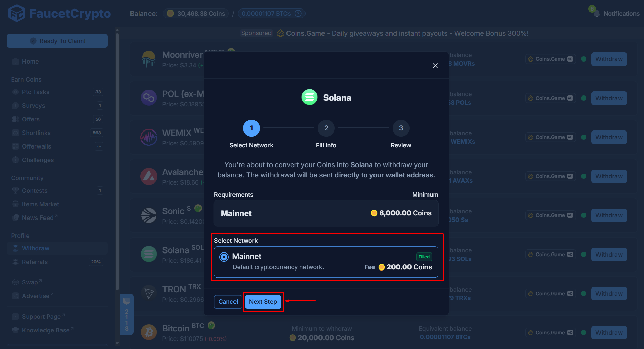The height and width of the screenshot is (349, 644).
Task: Cancel the Solana withdrawal
Action: 228,301
